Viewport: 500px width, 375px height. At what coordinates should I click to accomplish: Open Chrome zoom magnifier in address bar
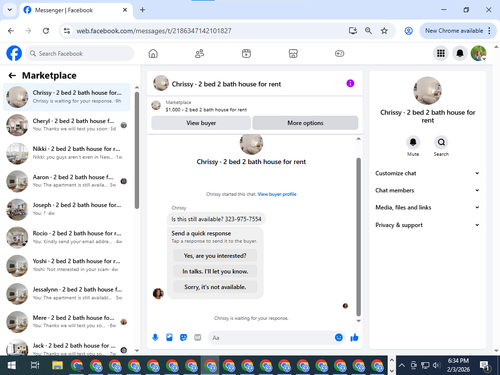368,31
